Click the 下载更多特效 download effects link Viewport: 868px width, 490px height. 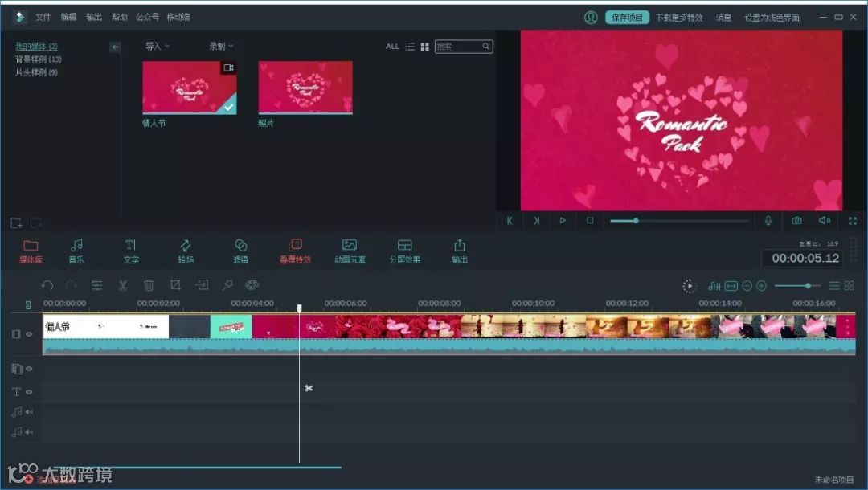click(x=681, y=17)
